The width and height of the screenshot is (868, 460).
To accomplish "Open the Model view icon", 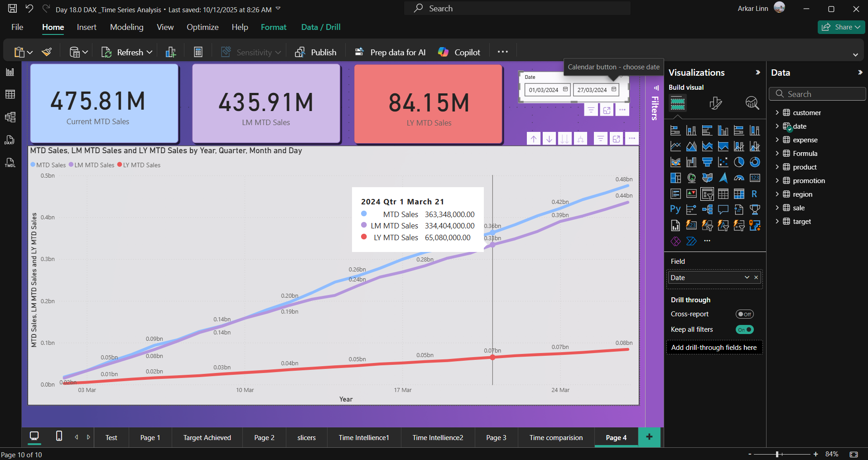I will tap(10, 117).
